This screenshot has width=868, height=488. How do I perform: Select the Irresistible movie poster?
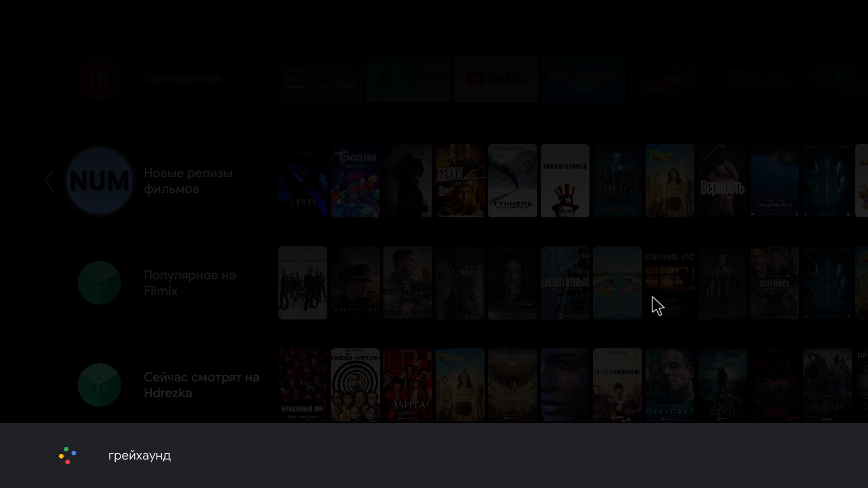click(565, 181)
